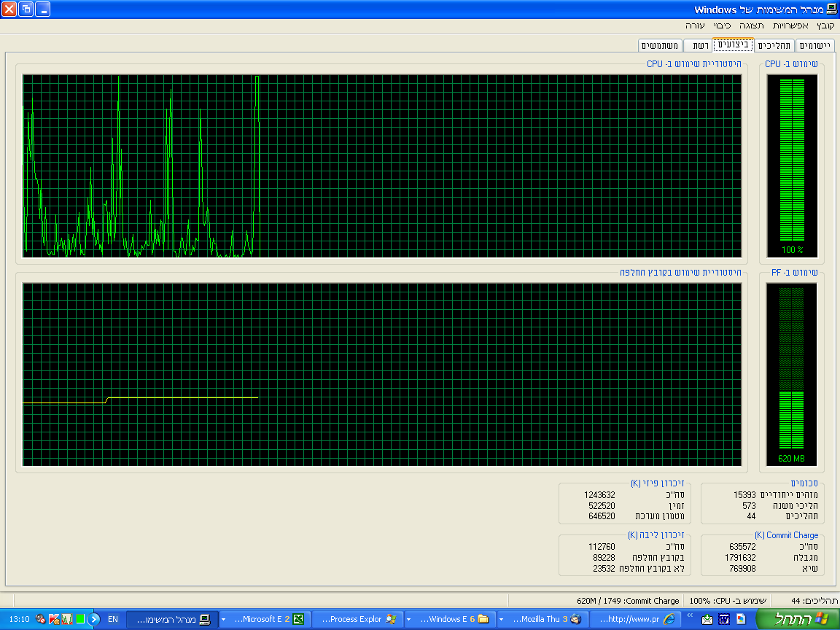Click the Windows Start button התחל
Image resolution: width=840 pixels, height=630 pixels.
(x=798, y=619)
